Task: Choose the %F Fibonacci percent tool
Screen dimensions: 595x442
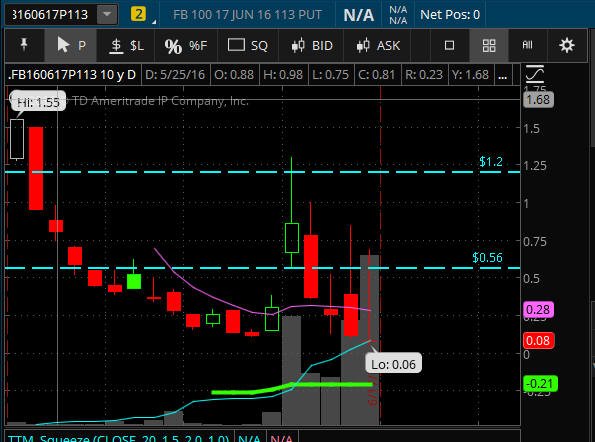Action: [x=186, y=46]
